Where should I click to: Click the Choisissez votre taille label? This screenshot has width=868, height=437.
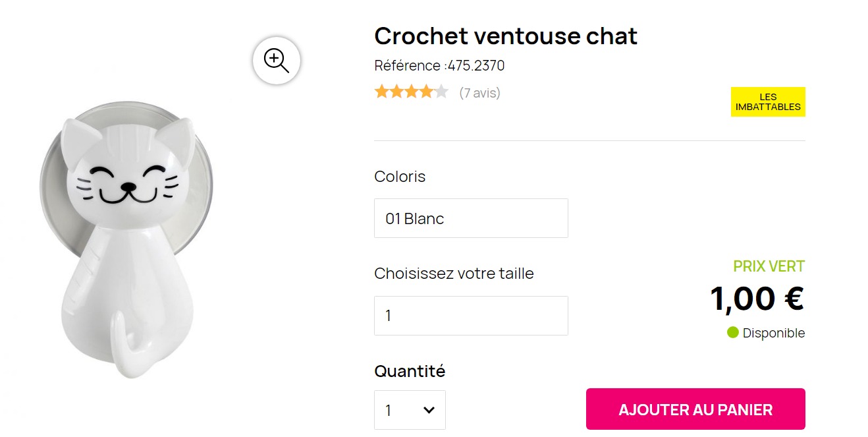(x=454, y=274)
